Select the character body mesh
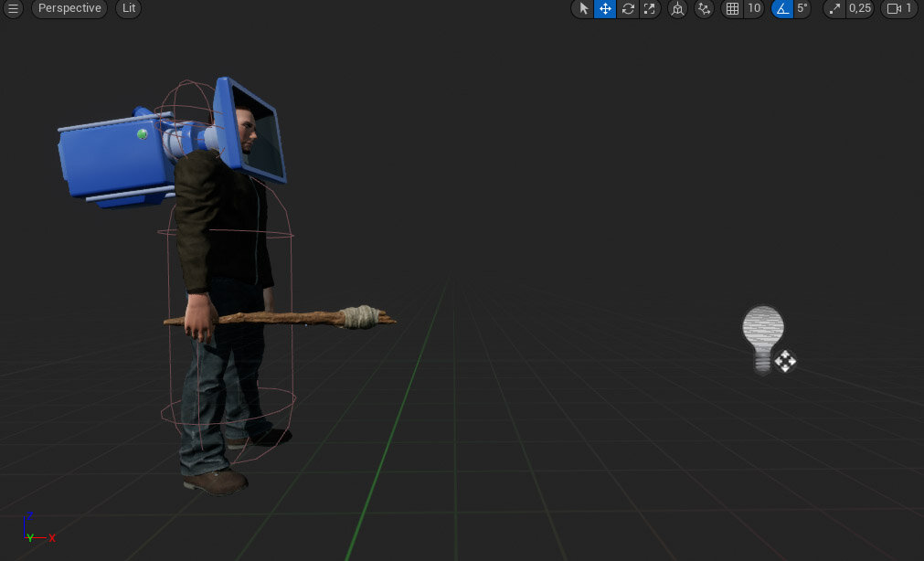Image resolution: width=924 pixels, height=561 pixels. coord(227,236)
